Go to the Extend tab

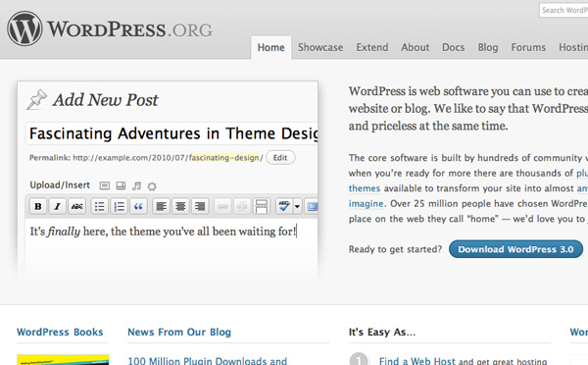(x=372, y=47)
